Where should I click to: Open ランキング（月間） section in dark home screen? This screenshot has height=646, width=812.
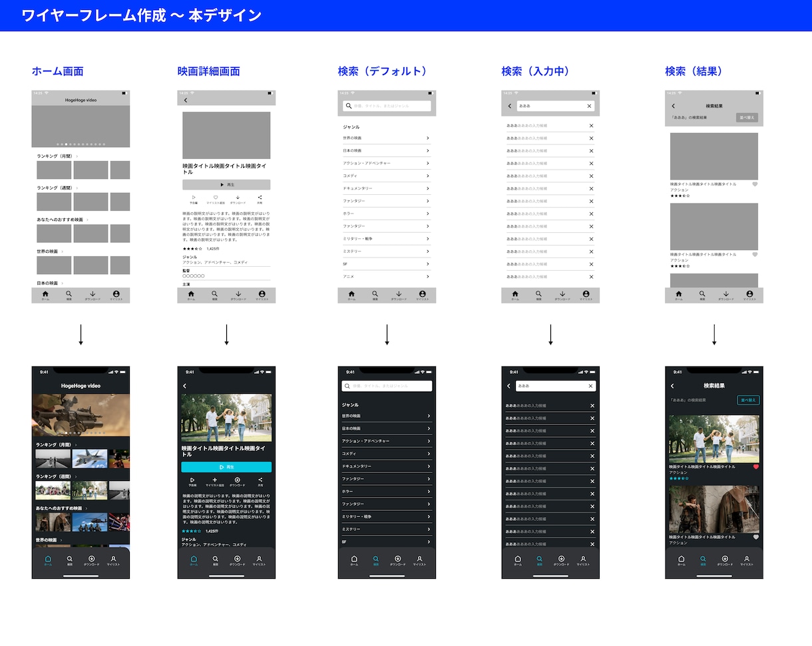pos(57,444)
